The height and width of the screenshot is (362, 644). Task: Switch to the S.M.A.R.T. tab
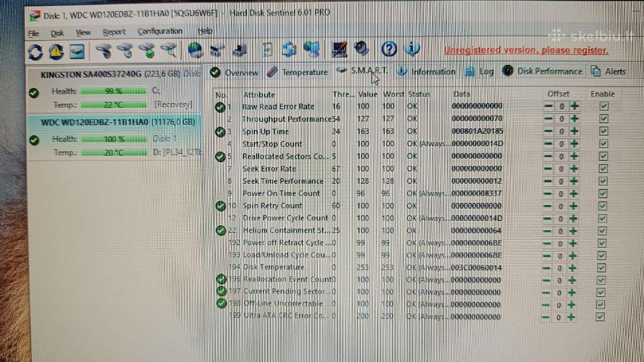[361, 71]
